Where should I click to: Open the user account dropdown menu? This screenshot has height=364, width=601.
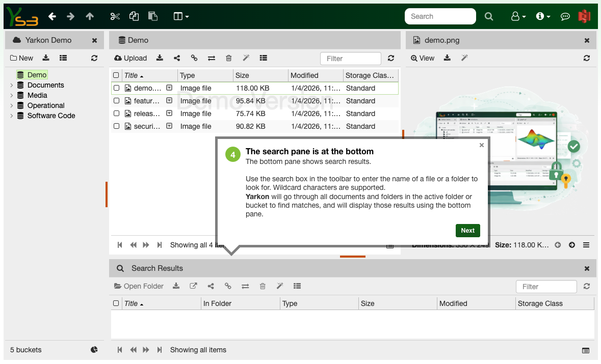pos(518,16)
